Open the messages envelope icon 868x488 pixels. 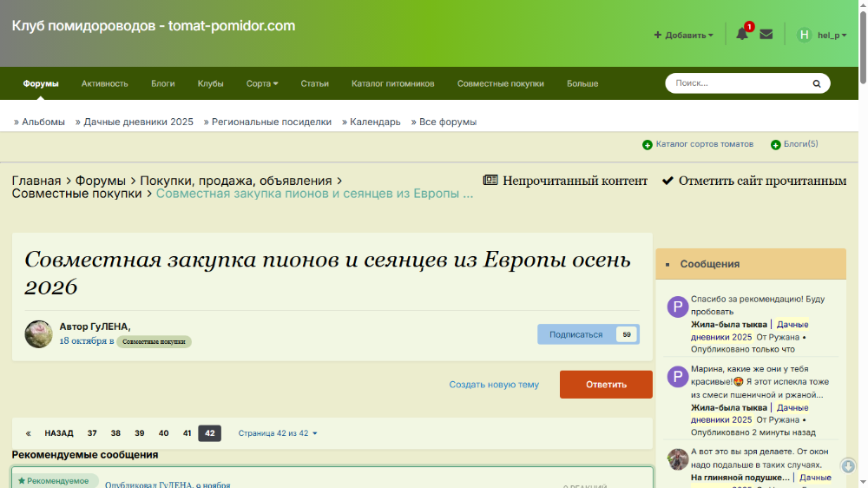point(766,35)
